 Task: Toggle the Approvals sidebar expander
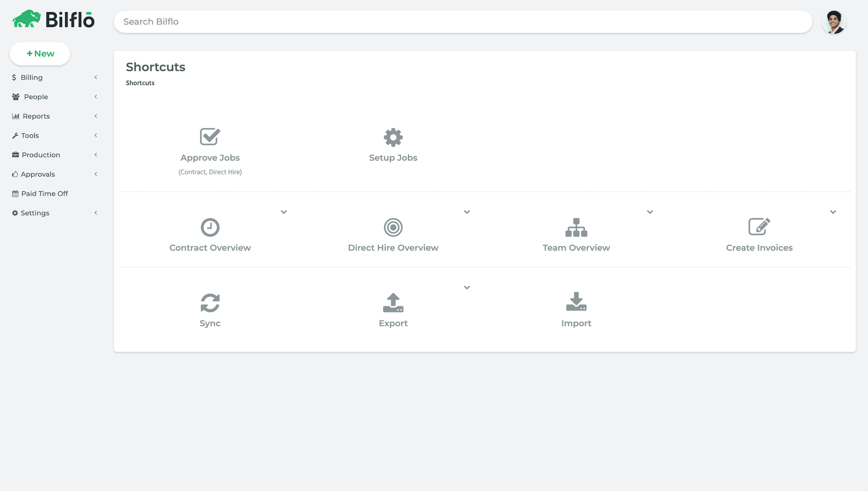click(x=95, y=174)
